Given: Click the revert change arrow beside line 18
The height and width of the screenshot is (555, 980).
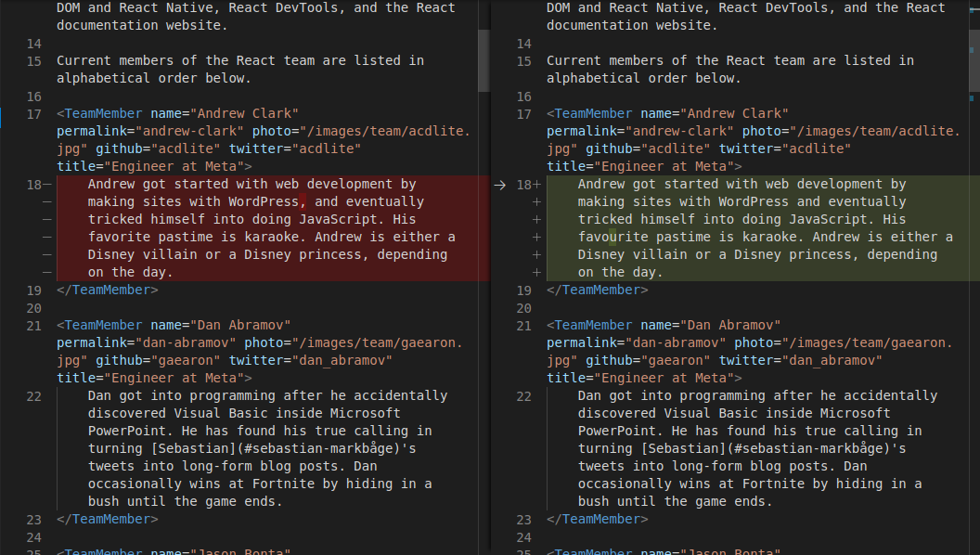Looking at the screenshot, I should (x=499, y=185).
